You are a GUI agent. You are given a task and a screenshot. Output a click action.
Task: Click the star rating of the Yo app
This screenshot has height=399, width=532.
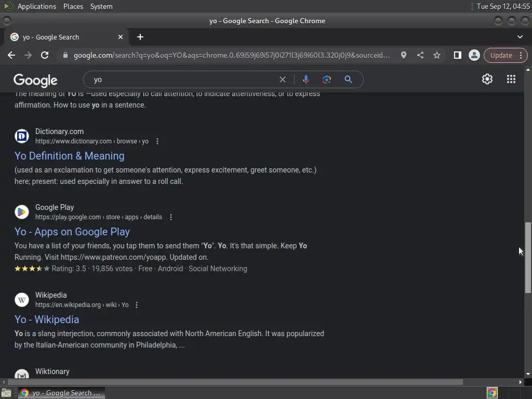[x=32, y=269]
